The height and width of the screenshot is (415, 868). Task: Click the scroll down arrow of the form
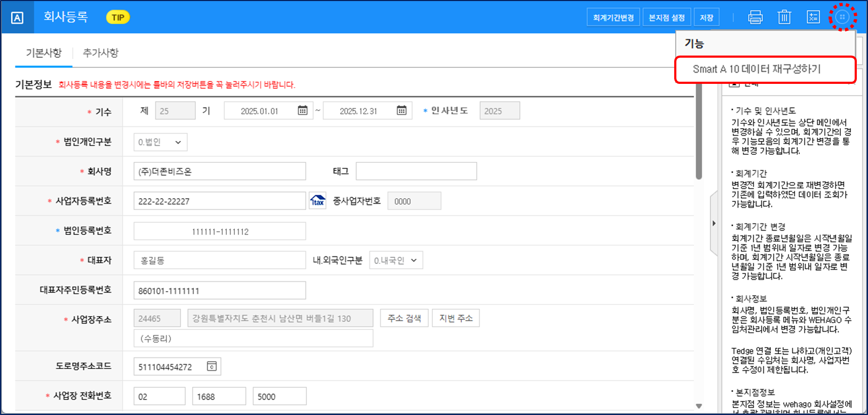(699, 406)
